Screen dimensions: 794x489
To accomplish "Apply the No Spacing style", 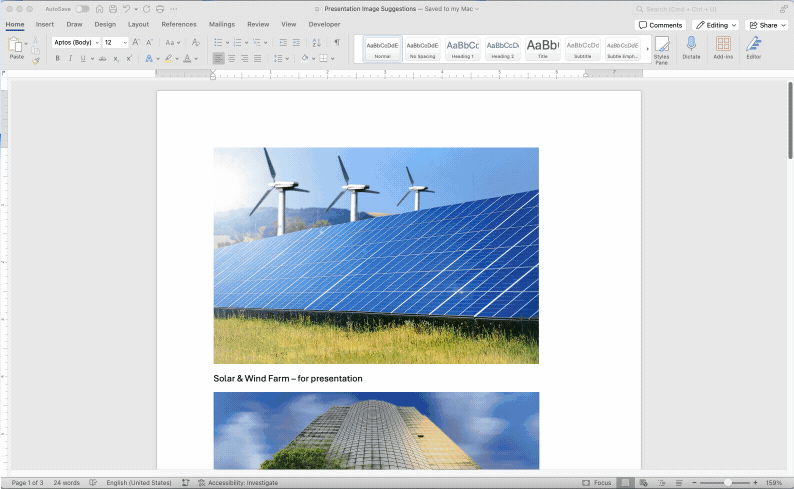I will coord(422,49).
